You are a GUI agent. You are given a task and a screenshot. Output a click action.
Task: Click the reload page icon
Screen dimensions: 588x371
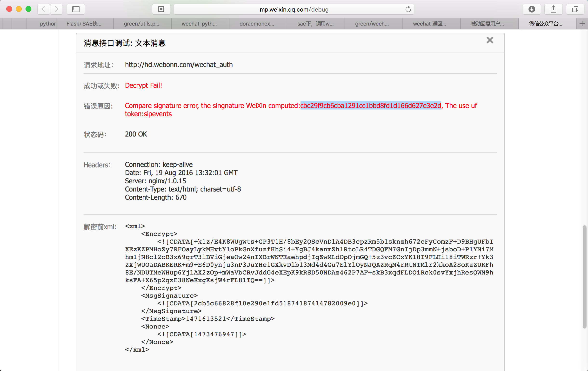tap(408, 9)
